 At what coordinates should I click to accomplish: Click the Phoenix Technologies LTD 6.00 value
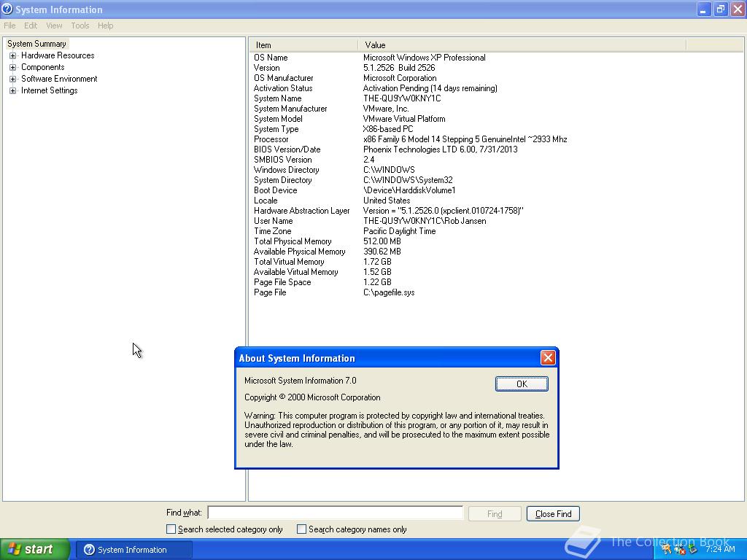440,149
